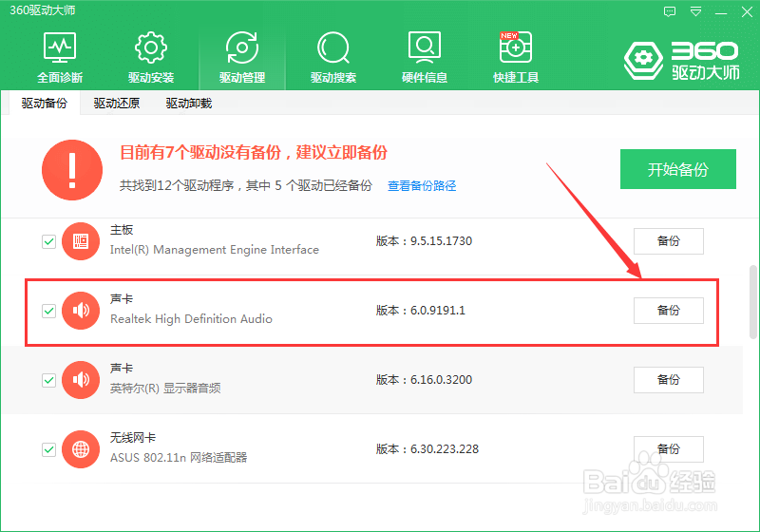
Task: Close the 360驱动大师 window
Action: (x=747, y=11)
